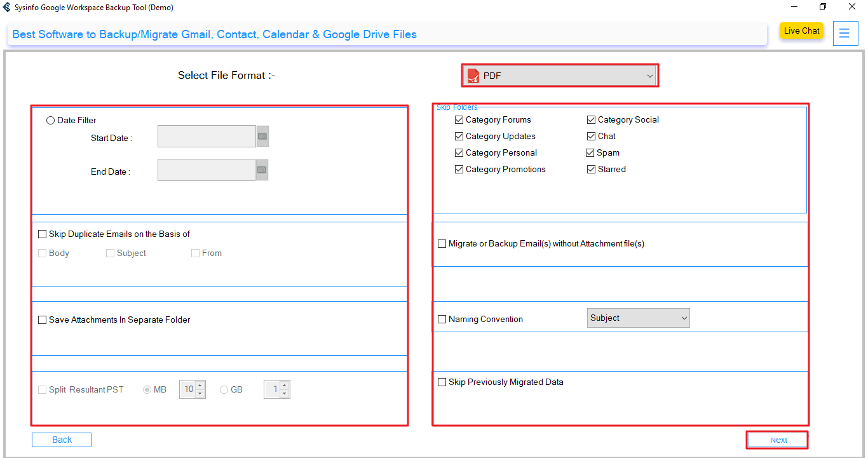Tick the Naming Convention checkbox
This screenshot has height=458, width=868.
click(x=442, y=320)
